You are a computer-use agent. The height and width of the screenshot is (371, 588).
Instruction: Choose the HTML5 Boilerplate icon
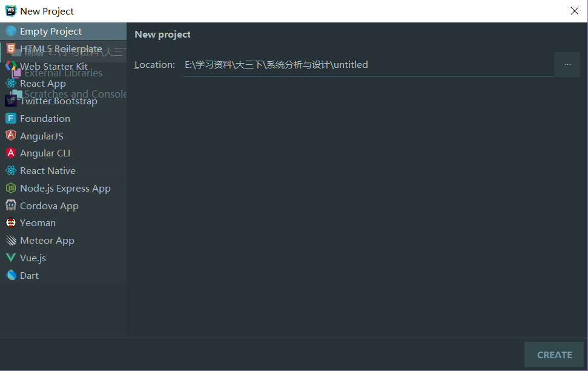11,48
